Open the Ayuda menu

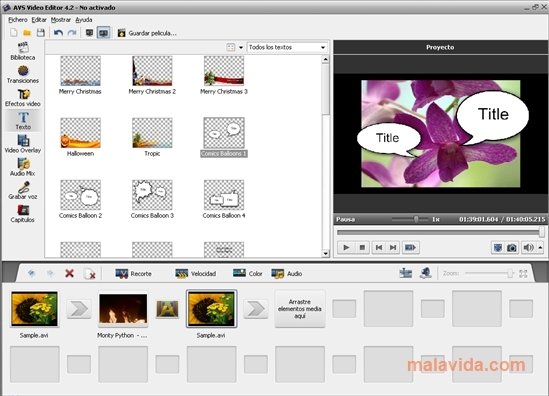[x=84, y=20]
